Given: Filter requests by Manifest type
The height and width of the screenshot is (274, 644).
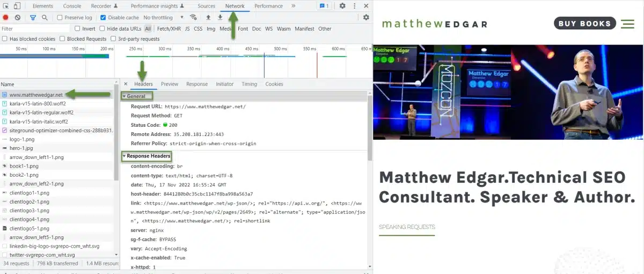Looking at the screenshot, I should tap(304, 28).
